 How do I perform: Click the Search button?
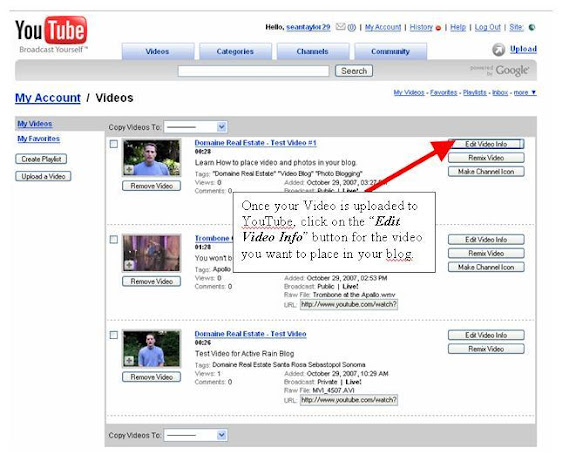point(354,71)
